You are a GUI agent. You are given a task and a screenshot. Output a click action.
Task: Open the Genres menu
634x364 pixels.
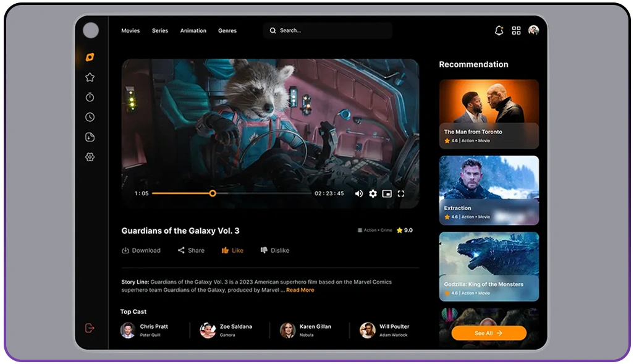click(x=227, y=30)
